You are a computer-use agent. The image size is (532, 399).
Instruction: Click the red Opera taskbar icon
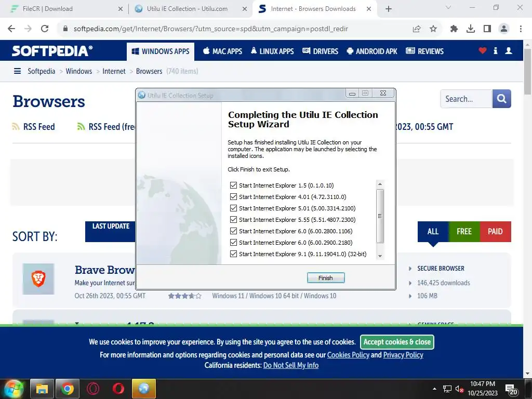(x=118, y=389)
